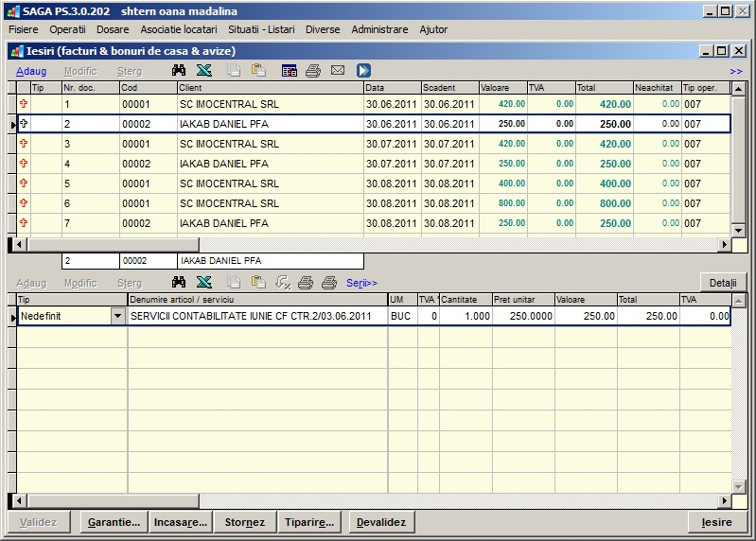Click the Iesire button
The image size is (756, 541).
(716, 522)
